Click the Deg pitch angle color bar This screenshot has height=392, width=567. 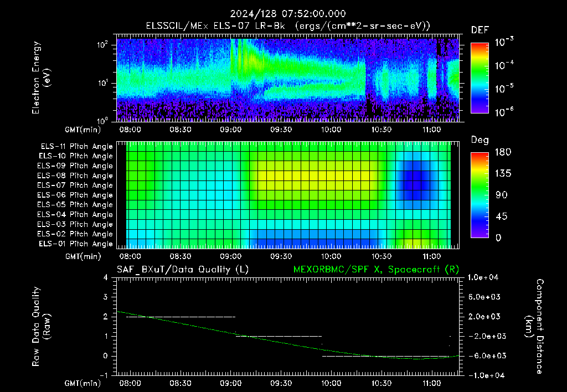coord(480,195)
